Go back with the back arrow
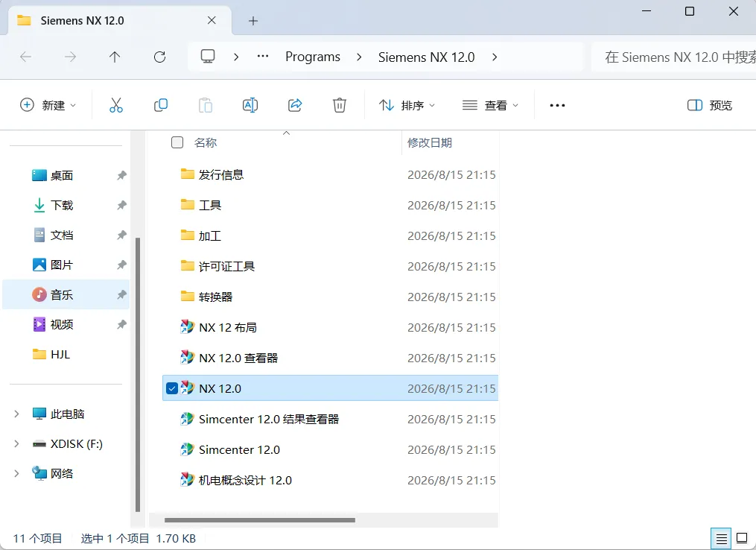The image size is (756, 550). [x=25, y=57]
